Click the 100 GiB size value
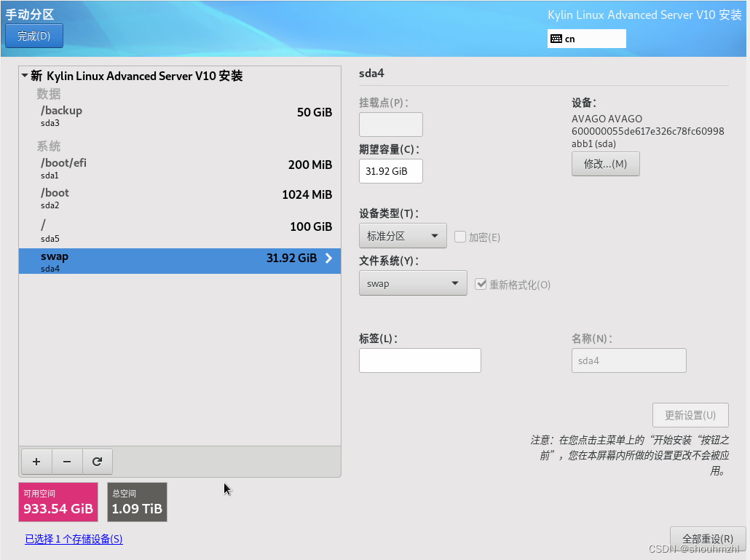The image size is (750, 560). (311, 226)
